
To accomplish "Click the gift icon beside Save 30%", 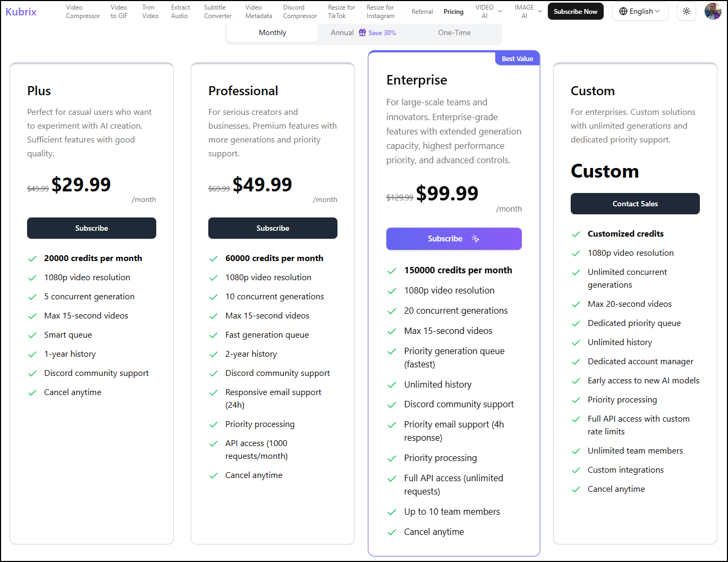I will click(x=362, y=32).
